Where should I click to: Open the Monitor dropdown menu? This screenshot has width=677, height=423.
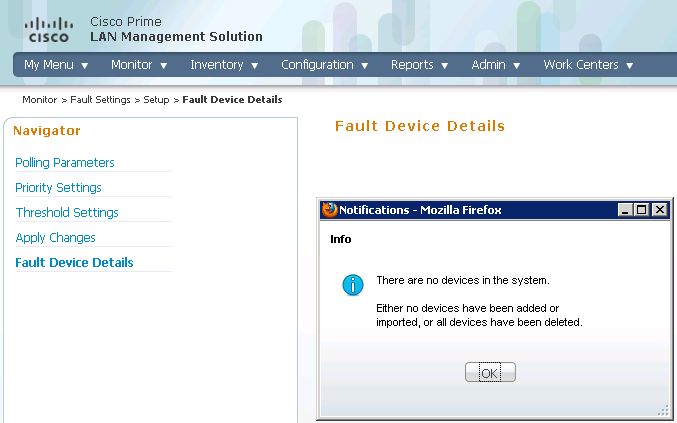[139, 65]
